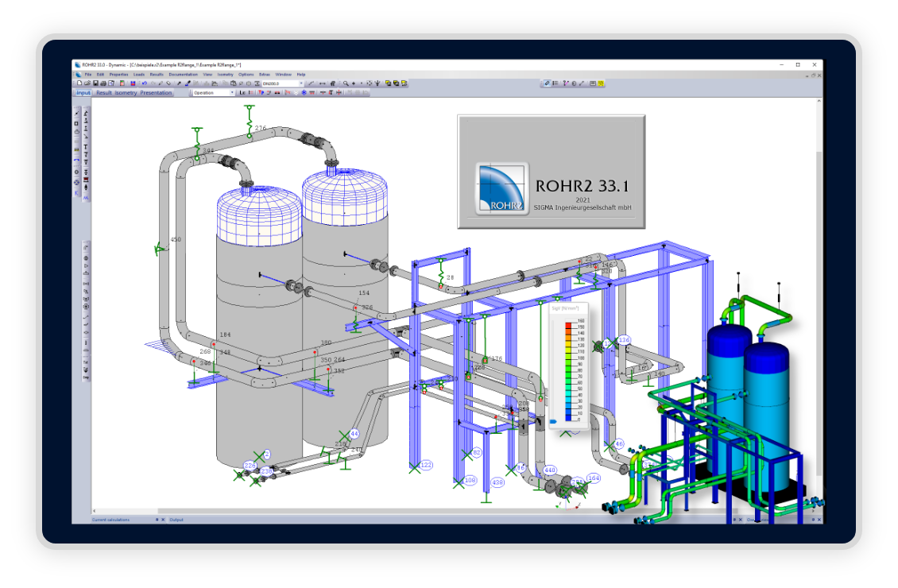Screen dimensions: 898x588
Task: Switch to the Result tab
Action: [x=103, y=93]
